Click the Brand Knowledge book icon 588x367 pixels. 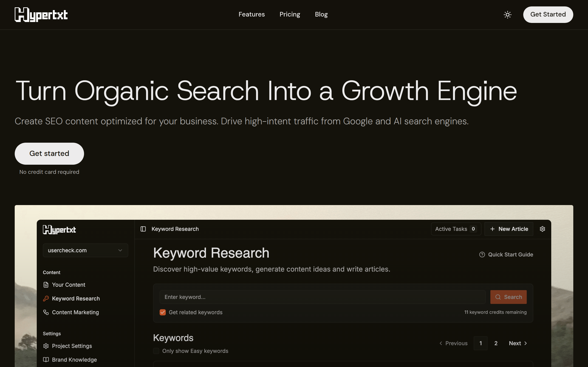click(46, 360)
